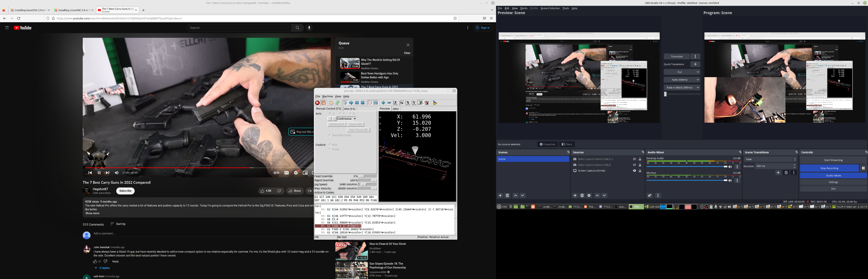
Task: Open a G-code file with AXIS folder icon
Action: pos(331,103)
